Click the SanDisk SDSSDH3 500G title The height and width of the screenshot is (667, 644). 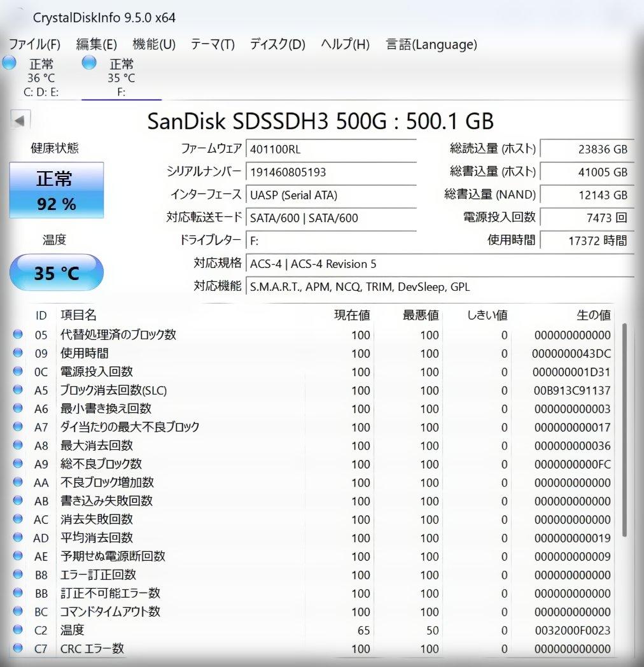(x=320, y=121)
